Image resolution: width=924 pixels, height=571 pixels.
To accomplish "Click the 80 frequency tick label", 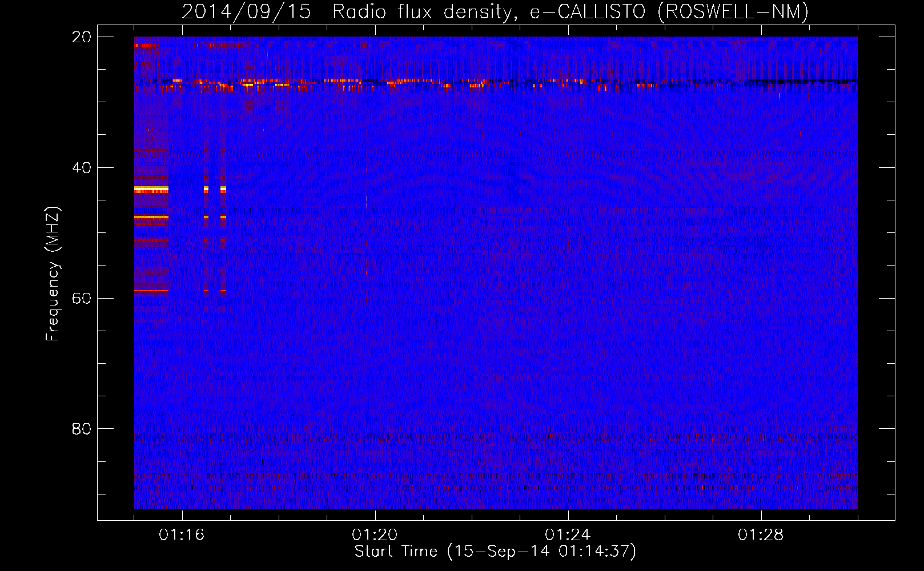I will click(x=82, y=429).
